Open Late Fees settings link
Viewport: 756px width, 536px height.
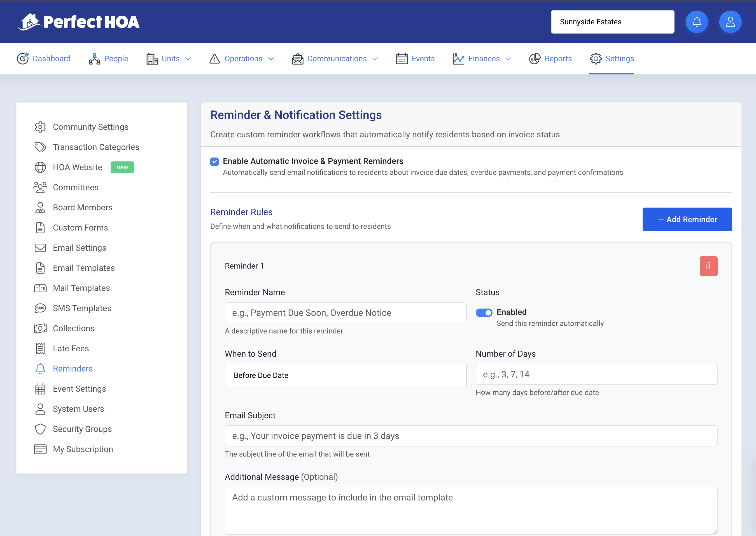point(71,349)
